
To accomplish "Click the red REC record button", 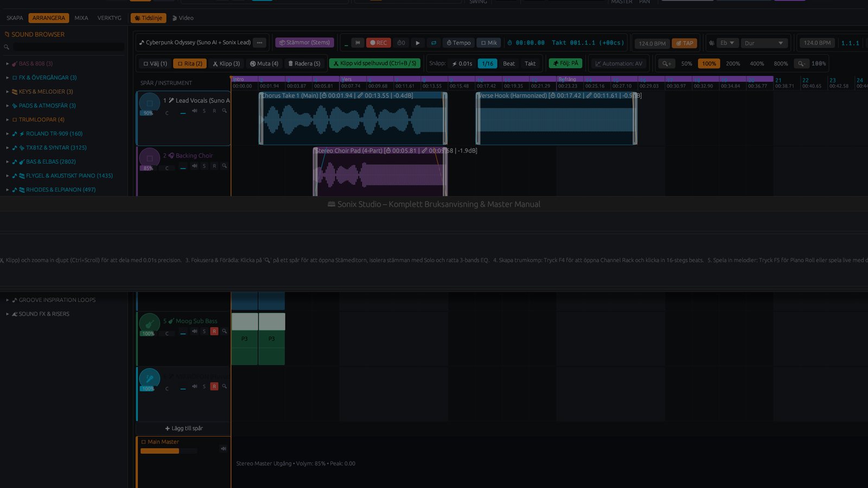I will (379, 43).
